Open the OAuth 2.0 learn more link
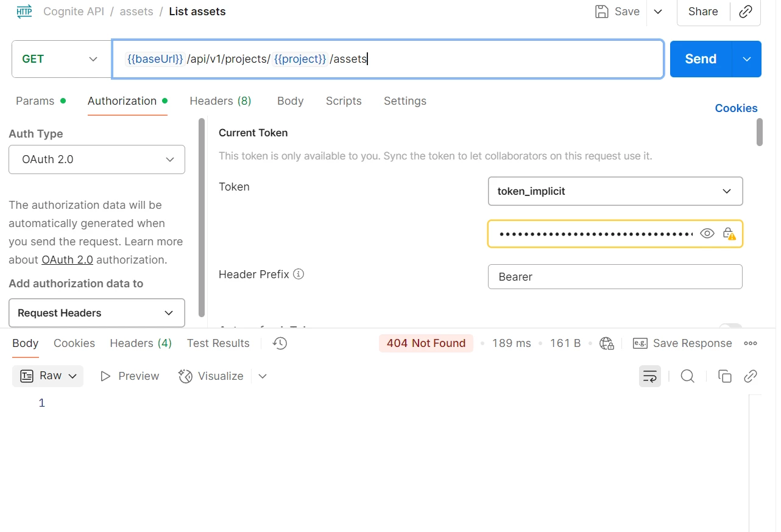 point(67,260)
